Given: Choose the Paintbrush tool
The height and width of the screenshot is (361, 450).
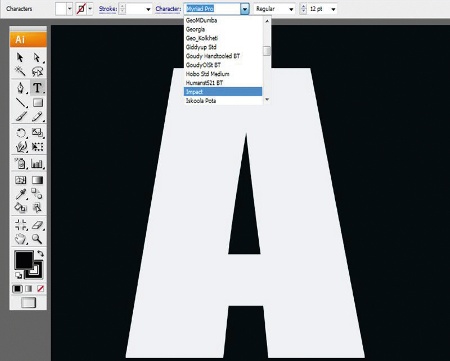Looking at the screenshot, I should [21, 117].
